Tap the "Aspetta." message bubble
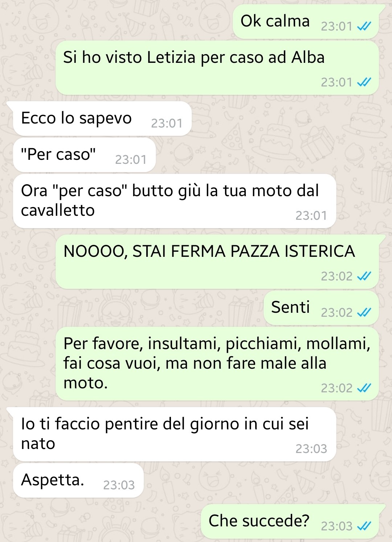The image size is (392, 542). [78, 480]
